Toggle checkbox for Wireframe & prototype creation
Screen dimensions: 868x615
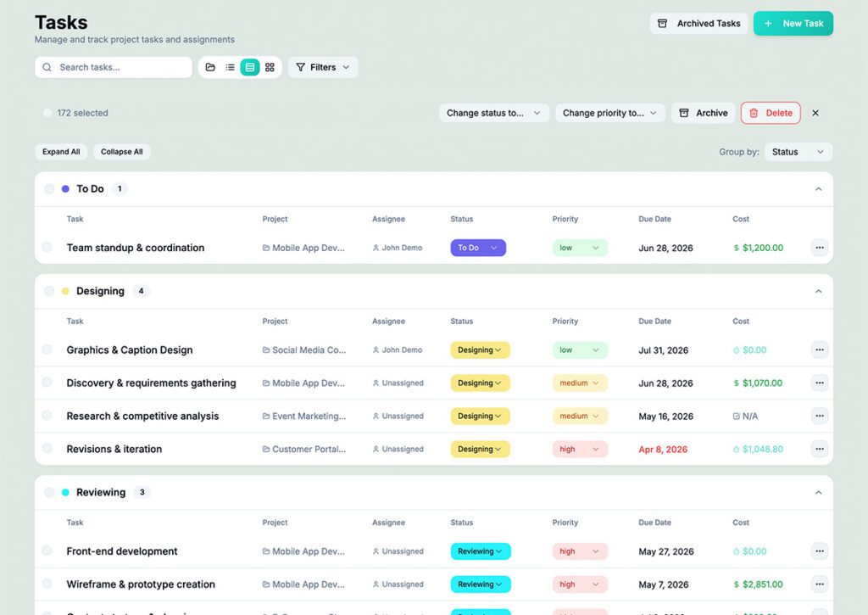coord(47,584)
